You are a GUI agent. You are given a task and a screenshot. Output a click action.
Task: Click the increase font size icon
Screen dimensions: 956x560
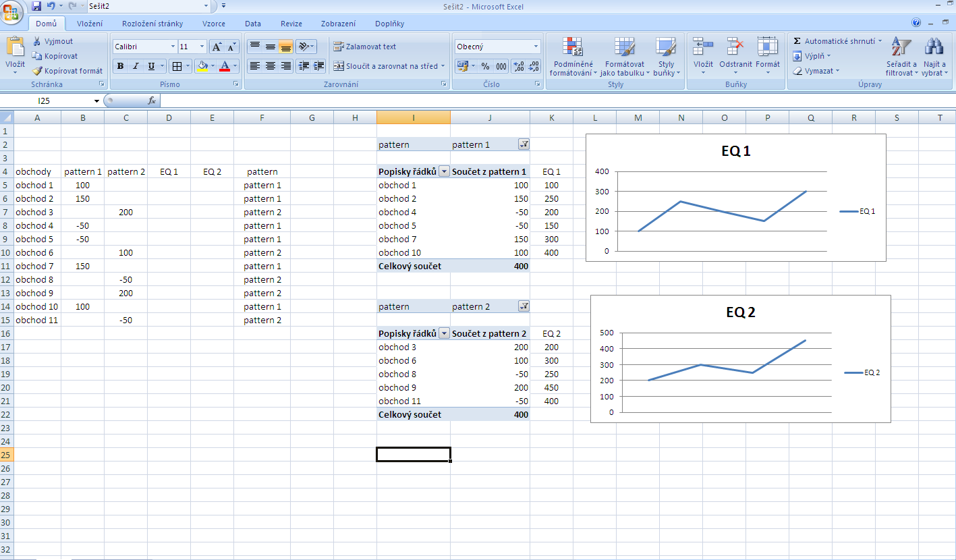(217, 47)
